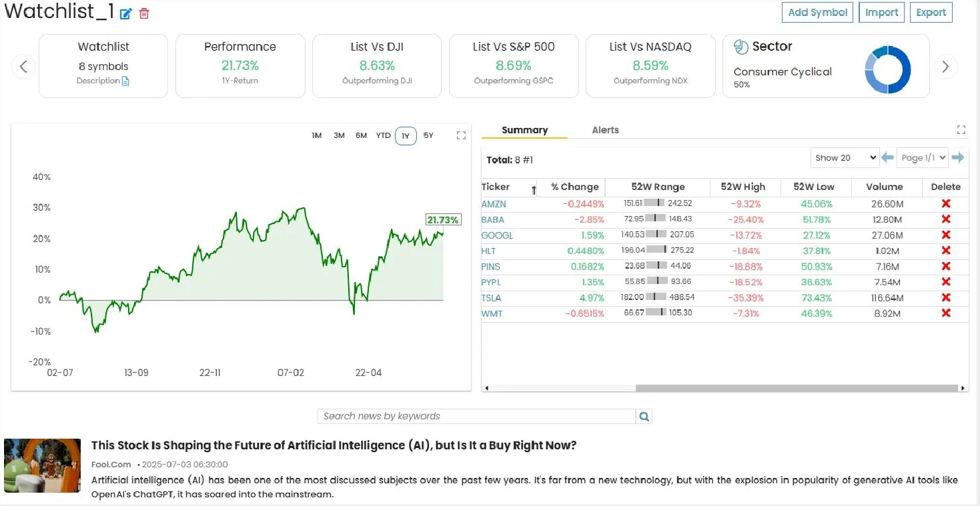Click the Add Symbol button
This screenshot has height=506, width=980.
tap(817, 12)
